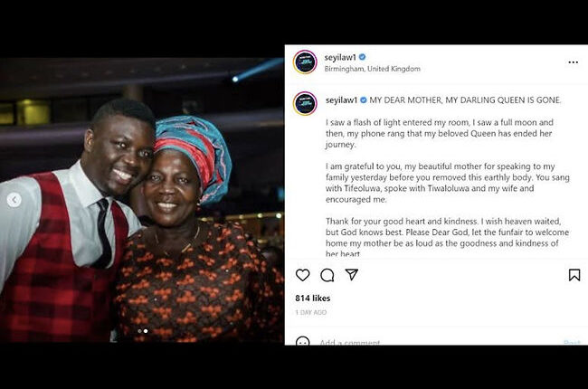Click verified badge beside header username
The width and height of the screenshot is (588, 389).
[362, 57]
